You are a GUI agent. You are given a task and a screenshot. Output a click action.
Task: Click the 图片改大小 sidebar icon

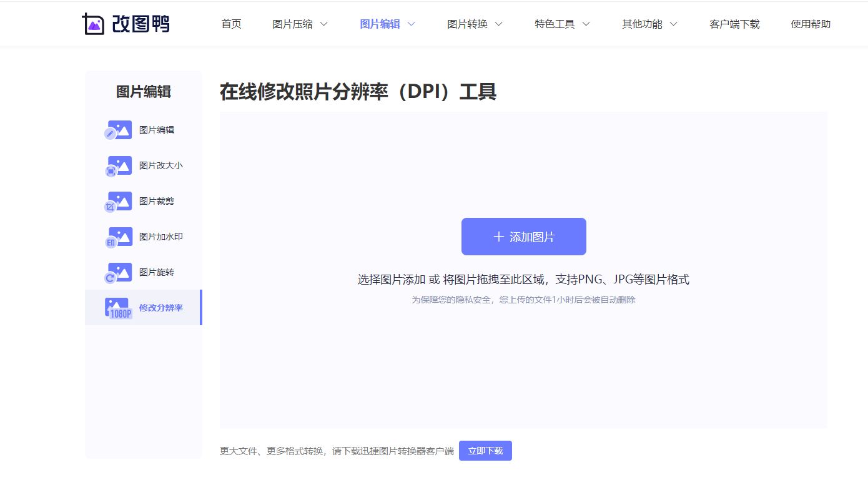click(x=118, y=165)
